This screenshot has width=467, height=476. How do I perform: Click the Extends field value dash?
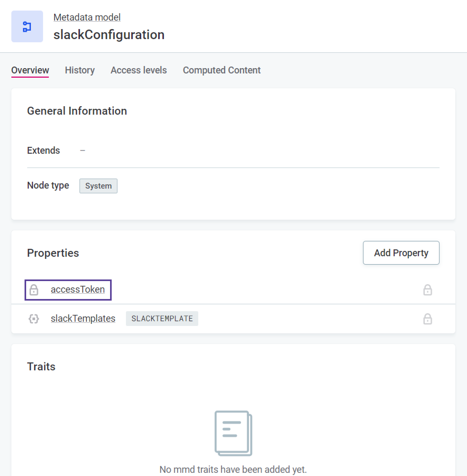(x=83, y=150)
